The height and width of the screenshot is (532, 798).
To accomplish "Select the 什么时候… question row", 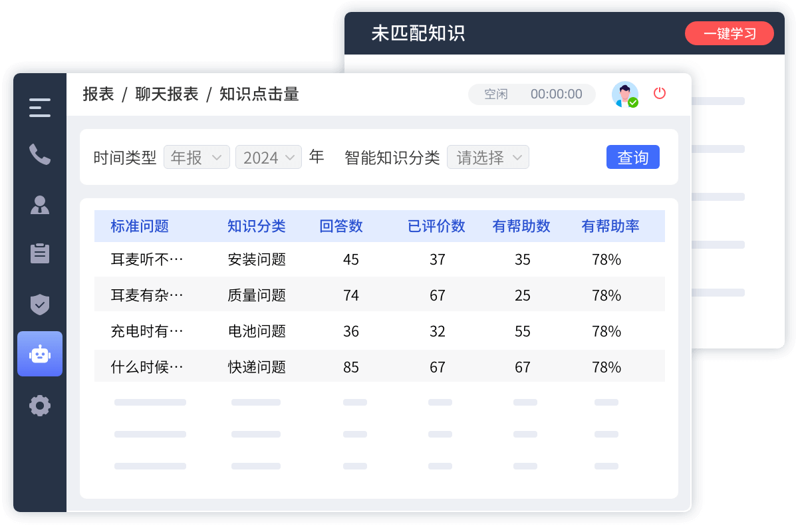I will pyautogui.click(x=380, y=366).
